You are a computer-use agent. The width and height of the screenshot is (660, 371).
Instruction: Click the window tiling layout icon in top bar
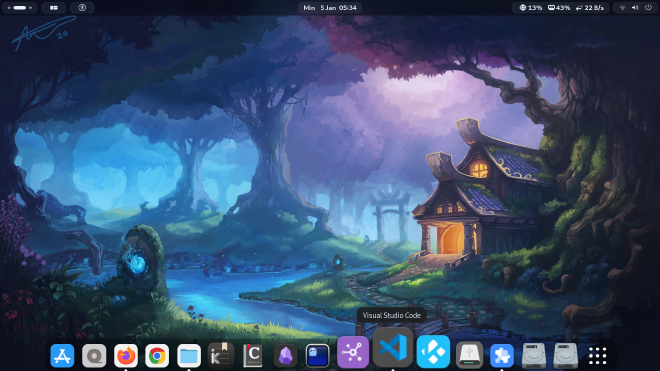[54, 8]
